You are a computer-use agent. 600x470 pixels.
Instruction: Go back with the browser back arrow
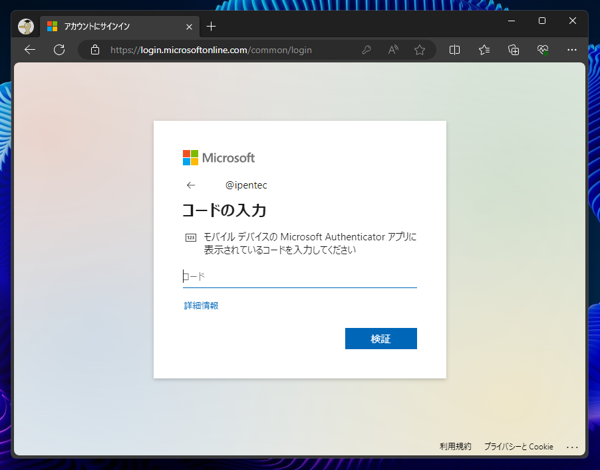click(29, 50)
